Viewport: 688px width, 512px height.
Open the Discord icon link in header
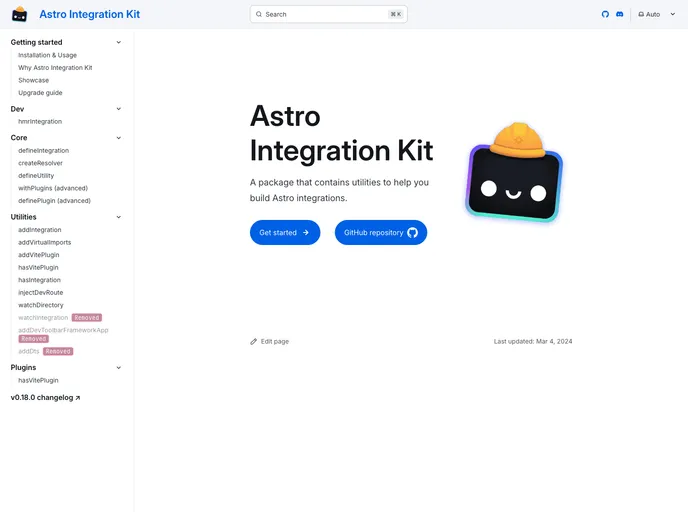tap(620, 14)
